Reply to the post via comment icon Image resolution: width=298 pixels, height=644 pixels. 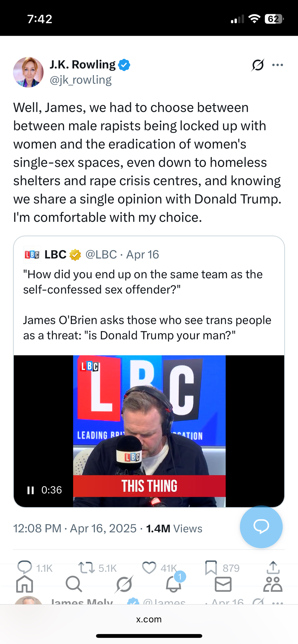25,567
